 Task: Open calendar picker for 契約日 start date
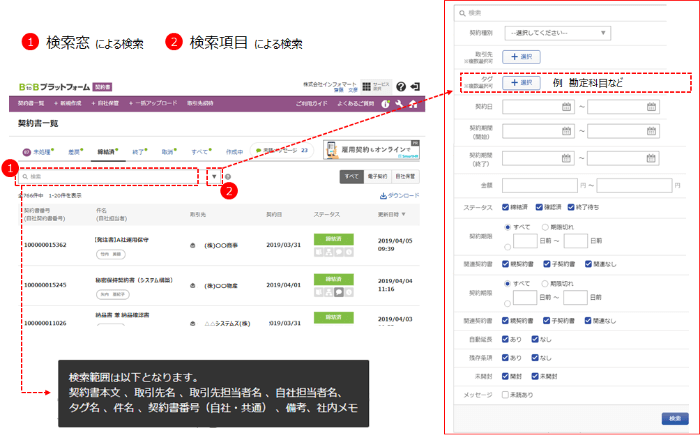click(566, 107)
